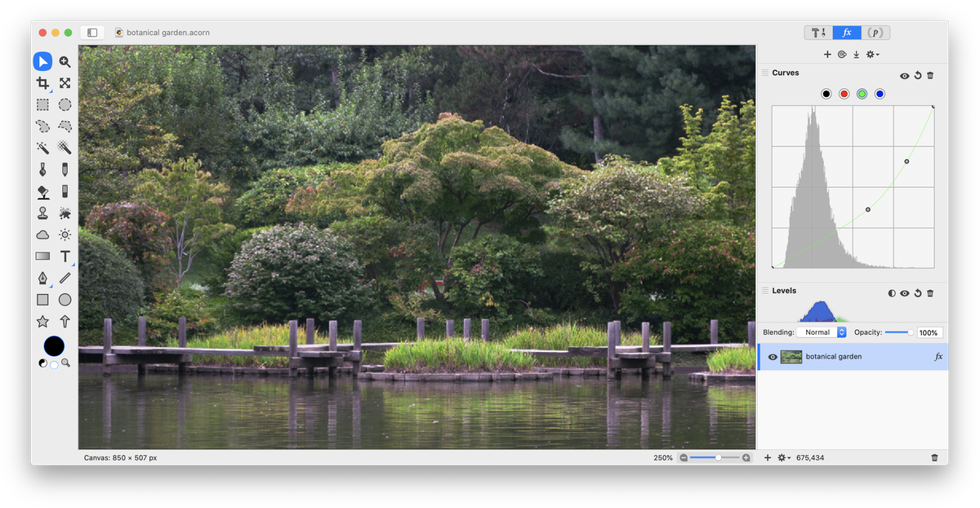Activate the small color picker magnifier
Image resolution: width=980 pixels, height=508 pixels.
coord(65,363)
